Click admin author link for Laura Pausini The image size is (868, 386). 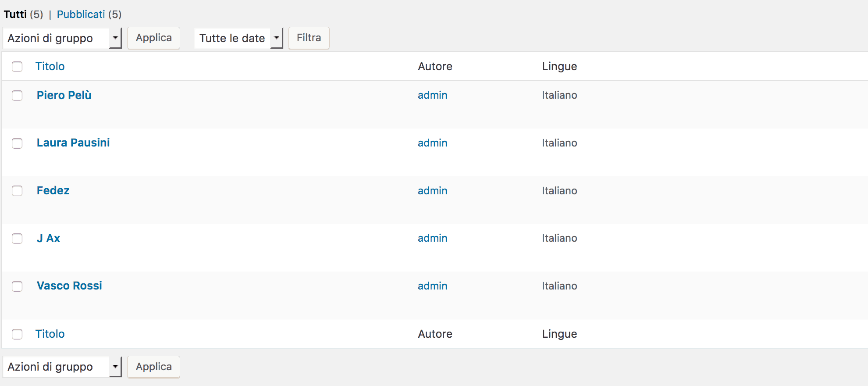[433, 143]
